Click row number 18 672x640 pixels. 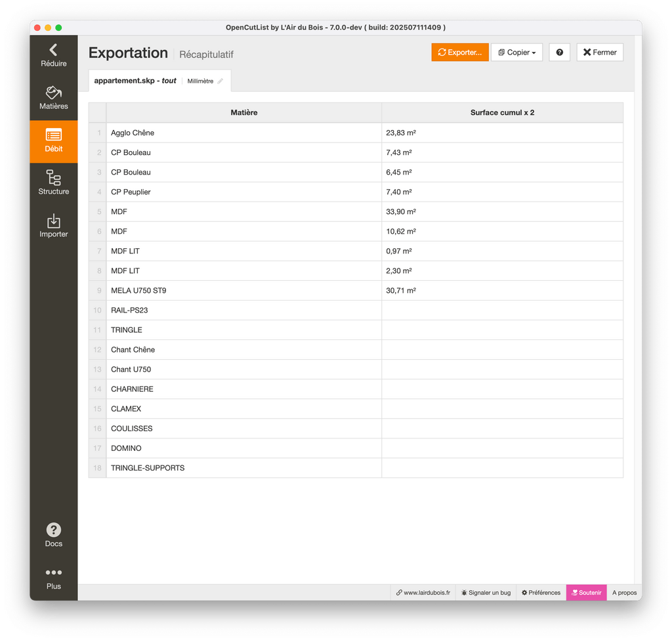(x=97, y=468)
